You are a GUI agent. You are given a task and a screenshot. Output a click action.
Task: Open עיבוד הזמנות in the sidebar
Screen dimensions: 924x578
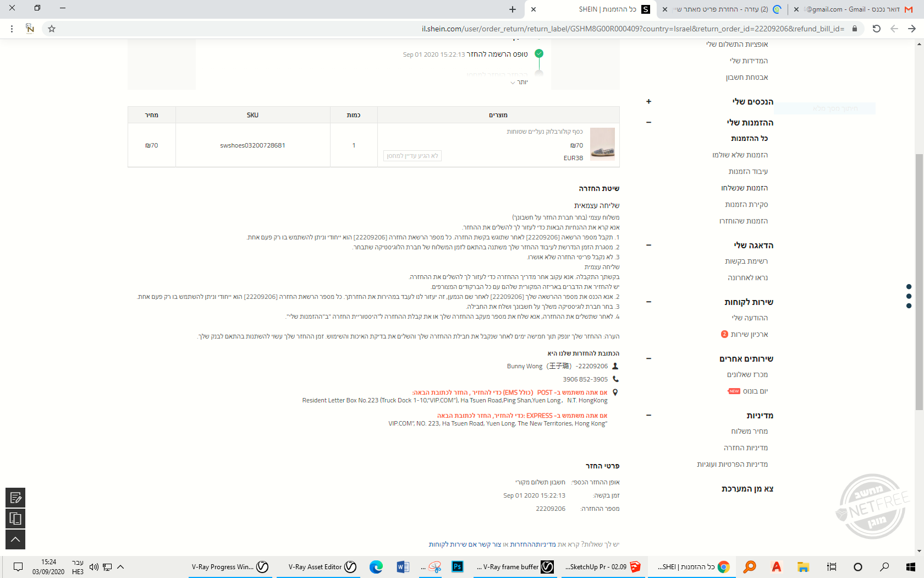click(748, 171)
